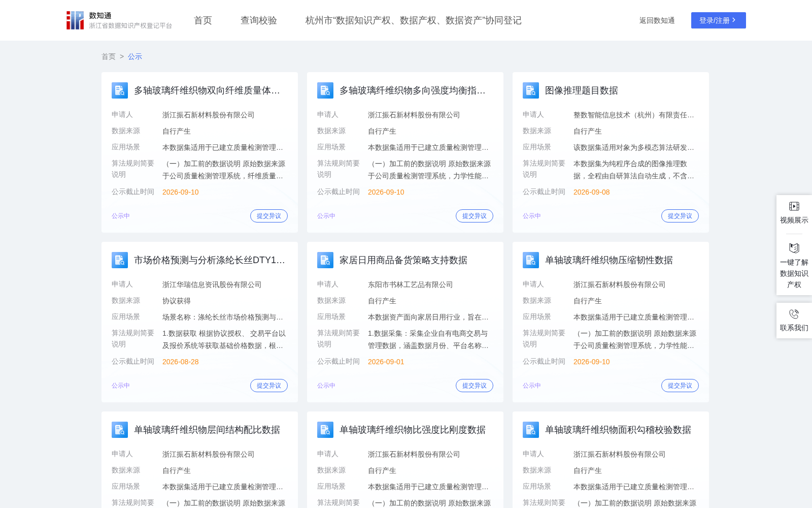This screenshot has height=508, width=812.
Task: Open title 市场价格预测与分析涤纶长丝DTY1…
Action: tap(210, 260)
